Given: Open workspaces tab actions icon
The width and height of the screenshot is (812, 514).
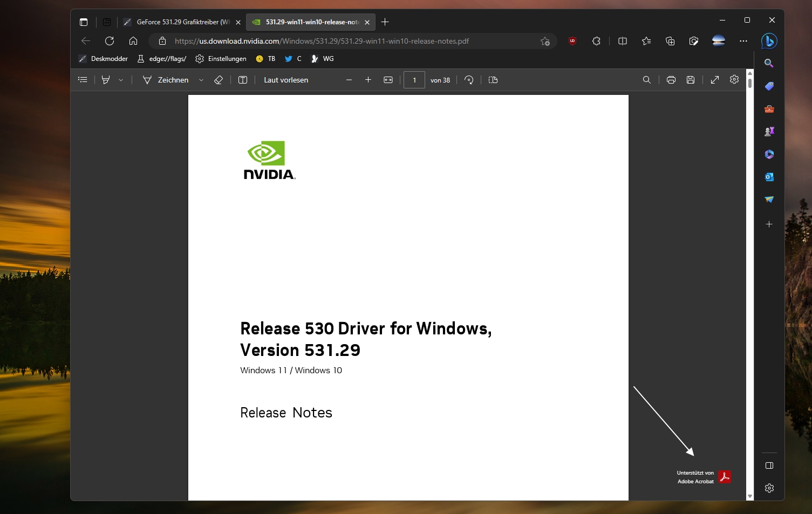Looking at the screenshot, I should pos(107,22).
